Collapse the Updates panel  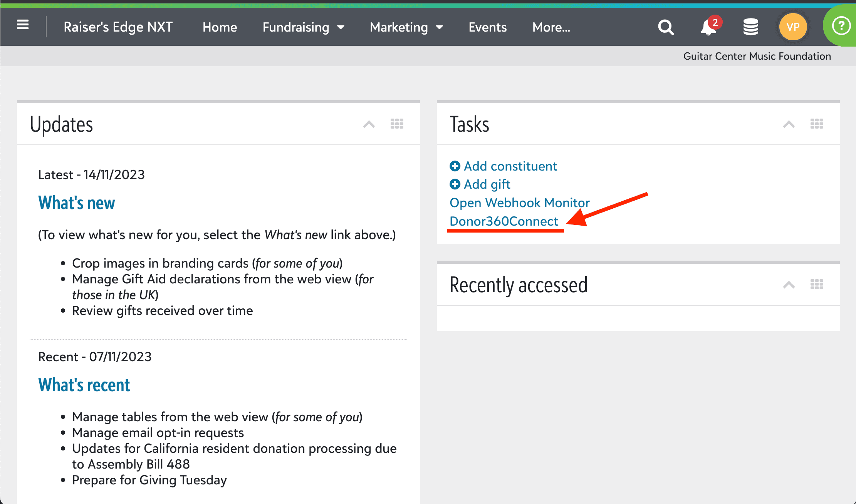tap(369, 124)
